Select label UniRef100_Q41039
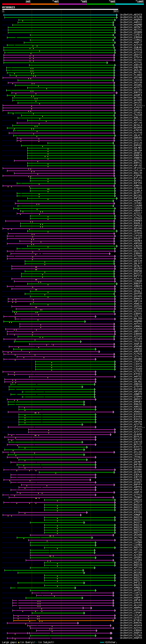The height and width of the screenshot is (644, 146). click(x=131, y=251)
